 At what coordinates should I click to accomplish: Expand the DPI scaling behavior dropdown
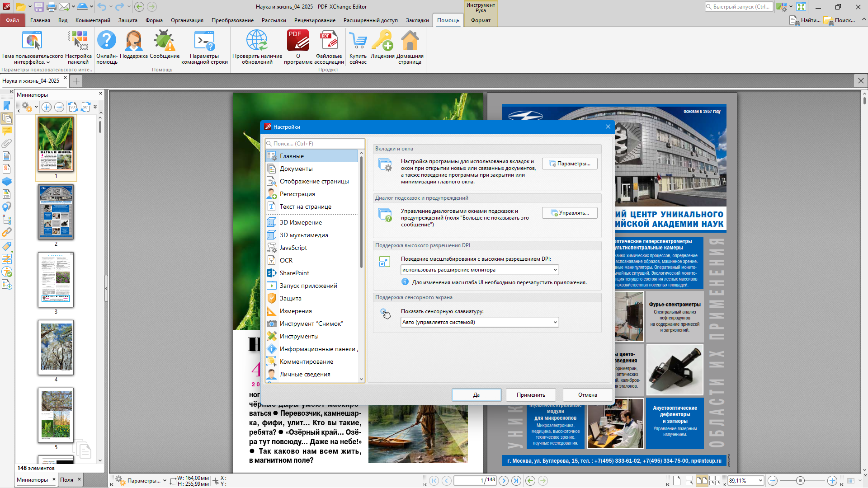pyautogui.click(x=555, y=270)
